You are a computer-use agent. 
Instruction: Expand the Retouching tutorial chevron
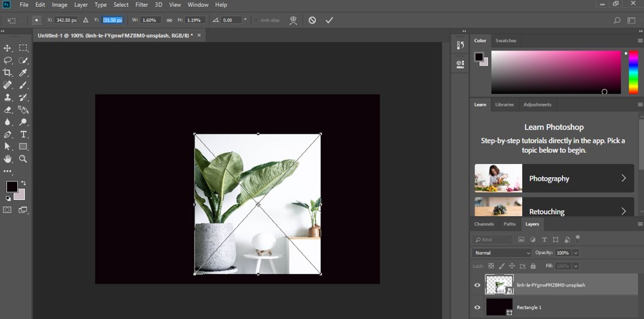point(623,211)
